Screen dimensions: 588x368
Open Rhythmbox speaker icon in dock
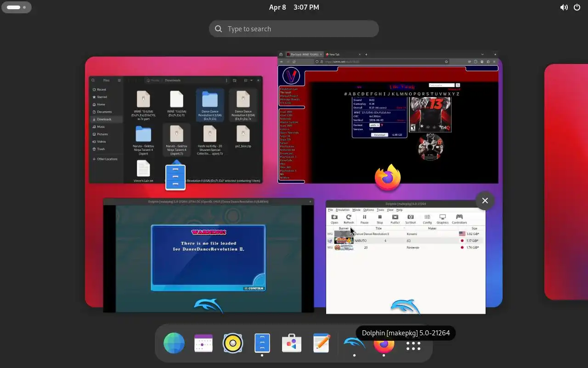click(233, 343)
